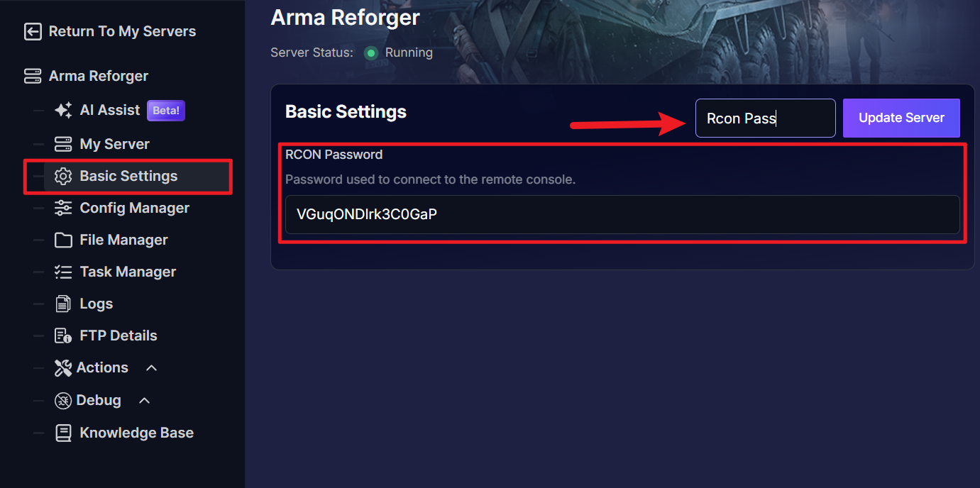Click the AI Assist sparkle icon

[x=63, y=110]
